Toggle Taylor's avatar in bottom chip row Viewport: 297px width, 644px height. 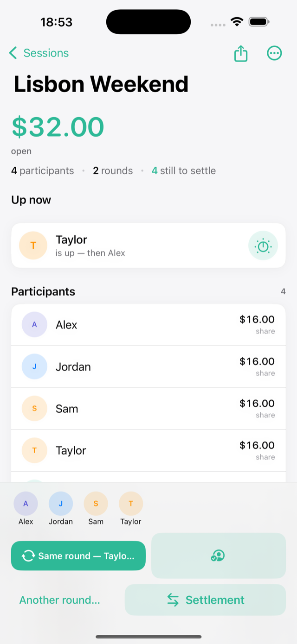coord(131,504)
